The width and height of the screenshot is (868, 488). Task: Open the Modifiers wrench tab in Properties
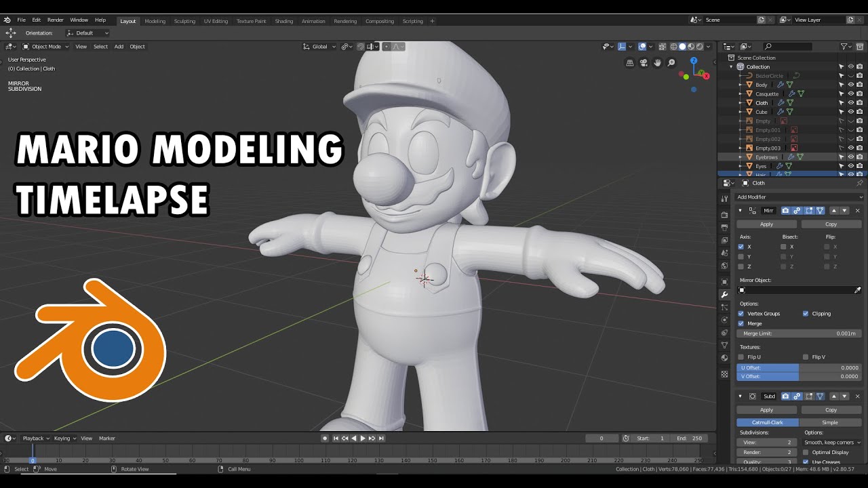coord(724,295)
